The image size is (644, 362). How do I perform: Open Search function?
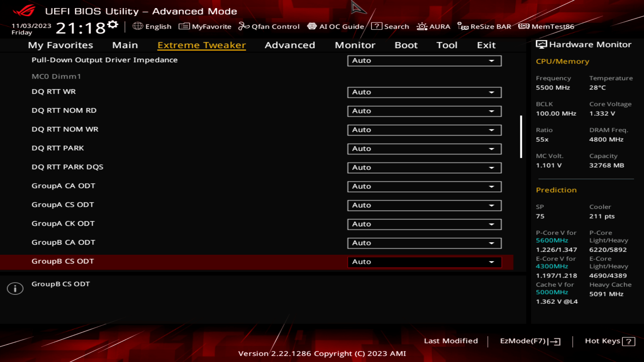pyautogui.click(x=391, y=26)
